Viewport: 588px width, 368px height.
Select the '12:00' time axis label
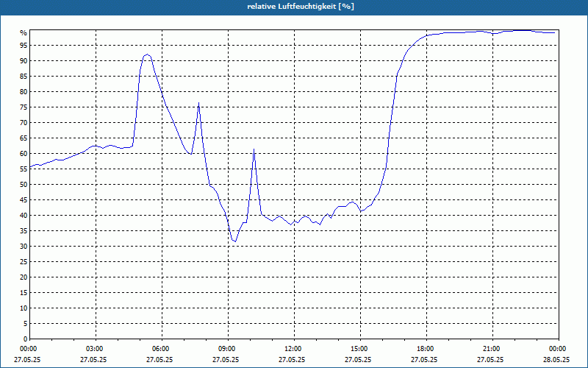pos(294,349)
